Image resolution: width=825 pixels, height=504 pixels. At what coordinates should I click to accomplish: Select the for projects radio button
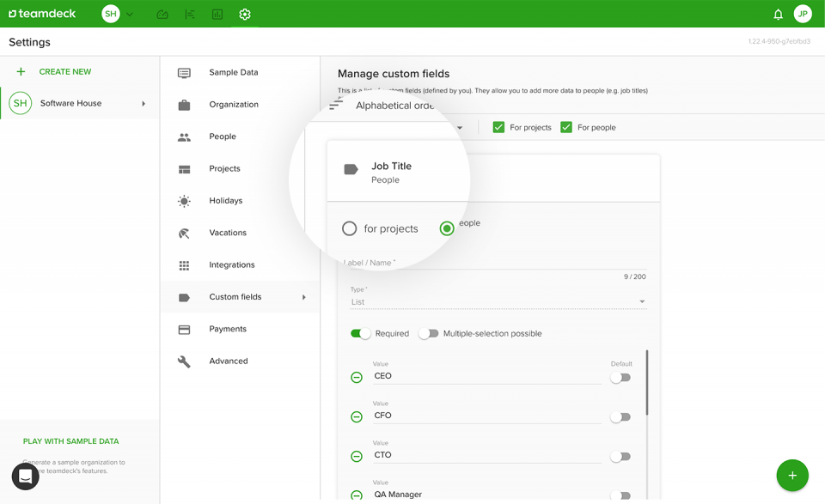(350, 228)
